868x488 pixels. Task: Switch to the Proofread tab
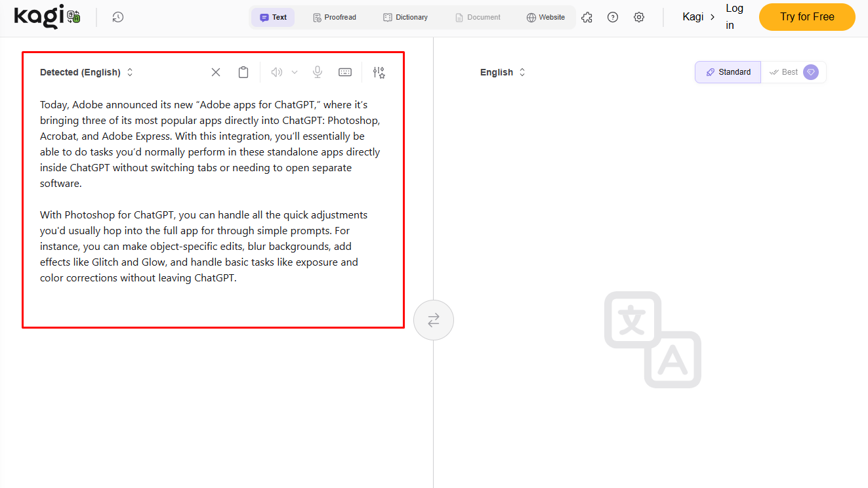click(335, 17)
